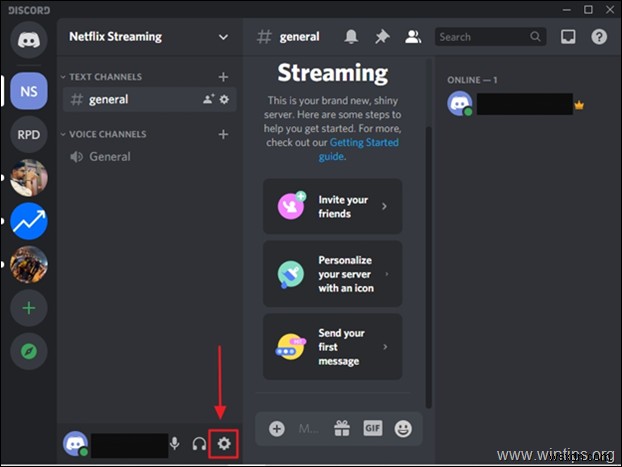622x467 pixels.
Task: Create invite for general channel
Action: (x=208, y=99)
